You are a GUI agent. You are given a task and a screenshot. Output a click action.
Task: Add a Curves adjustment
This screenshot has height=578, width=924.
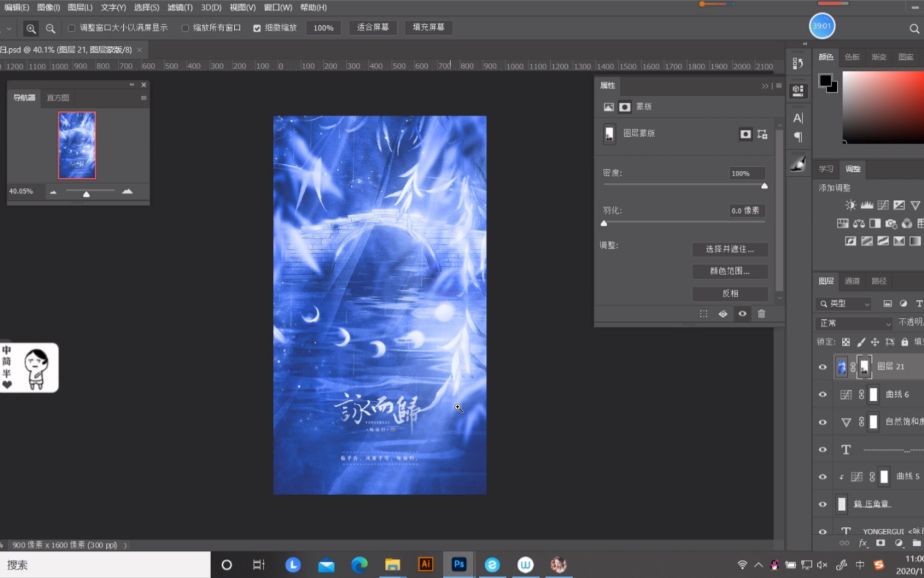click(x=883, y=205)
